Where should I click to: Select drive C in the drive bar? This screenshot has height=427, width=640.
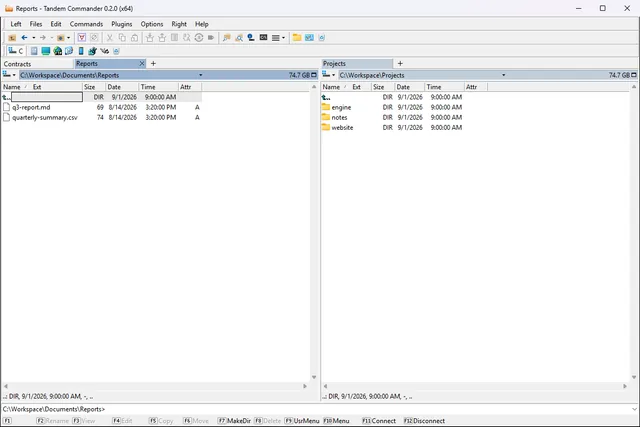pyautogui.click(x=16, y=51)
